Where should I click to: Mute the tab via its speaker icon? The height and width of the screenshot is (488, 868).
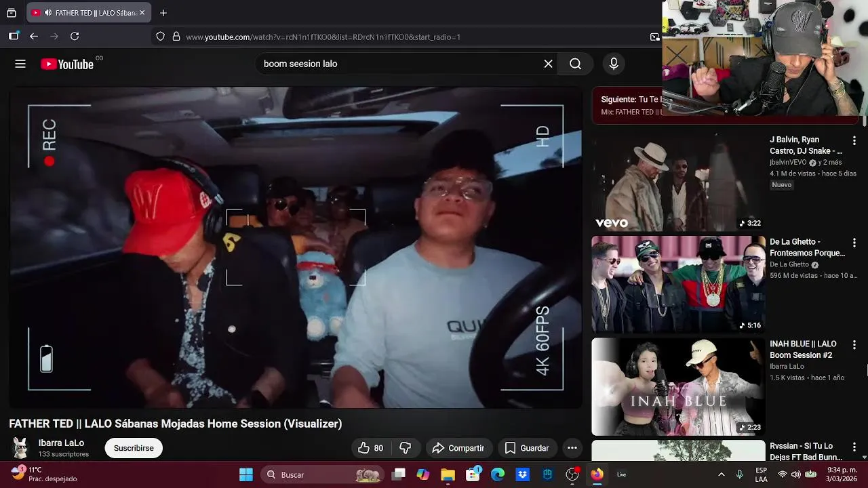click(47, 13)
